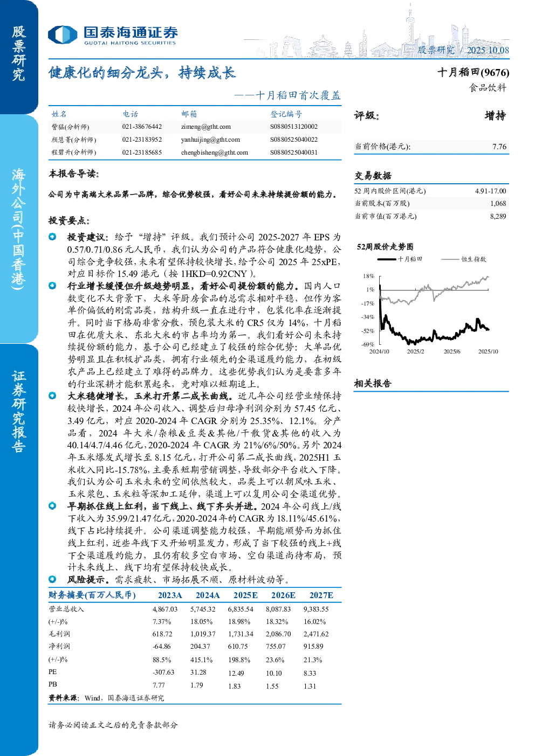This screenshot has height=756, width=535.
Task: Click the 2023A net profit -64.86
Action: point(162,647)
